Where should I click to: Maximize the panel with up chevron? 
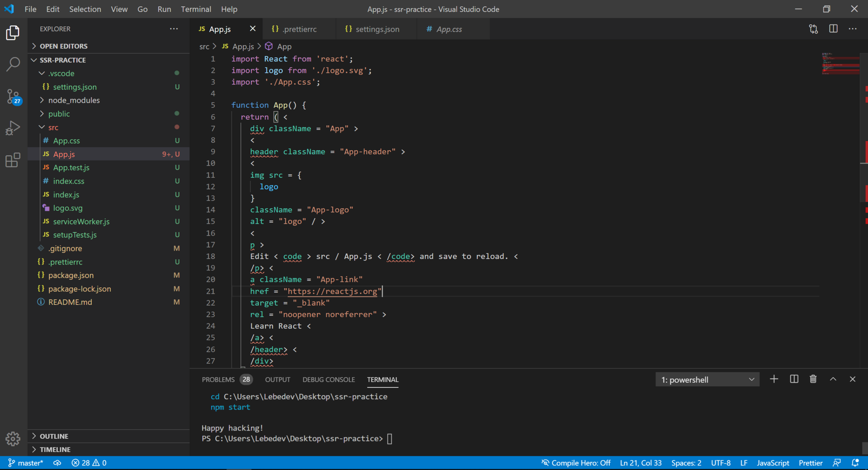pyautogui.click(x=833, y=379)
